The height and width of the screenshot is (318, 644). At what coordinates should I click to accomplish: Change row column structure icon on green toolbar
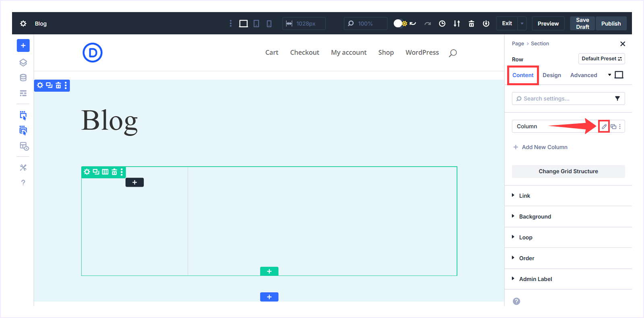105,172
